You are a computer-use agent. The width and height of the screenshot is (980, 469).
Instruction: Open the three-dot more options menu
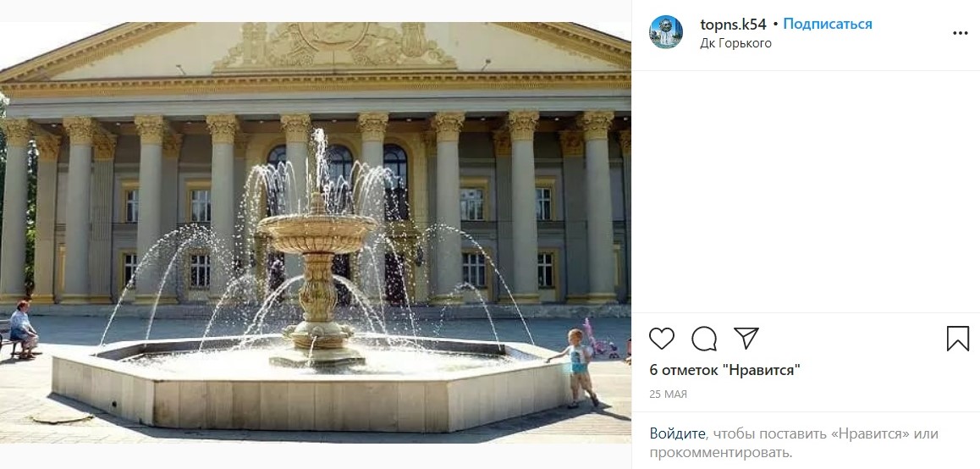pyautogui.click(x=960, y=33)
